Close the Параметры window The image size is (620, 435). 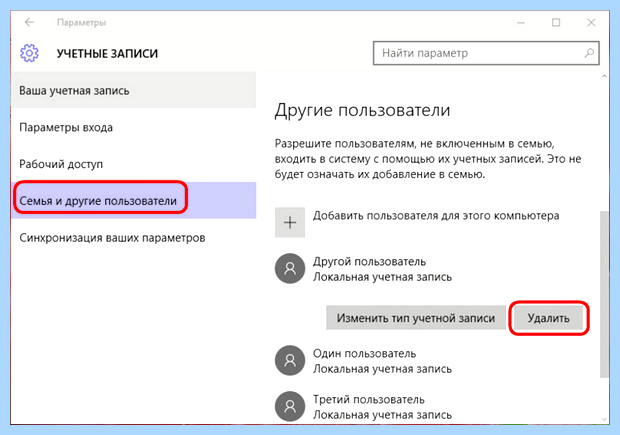pos(591,23)
